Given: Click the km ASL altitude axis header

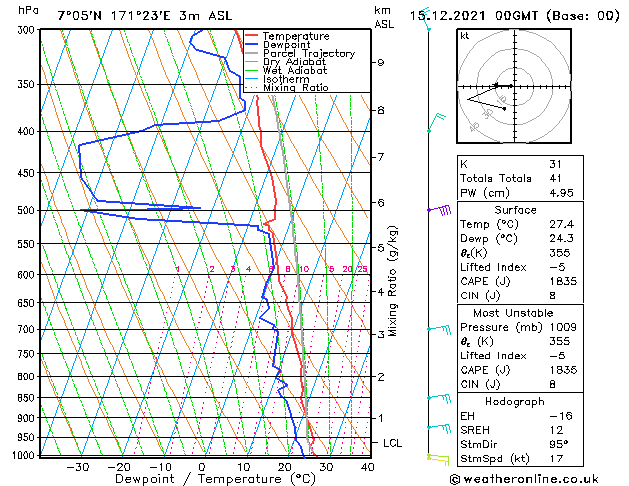Looking at the screenshot, I should (x=383, y=17).
